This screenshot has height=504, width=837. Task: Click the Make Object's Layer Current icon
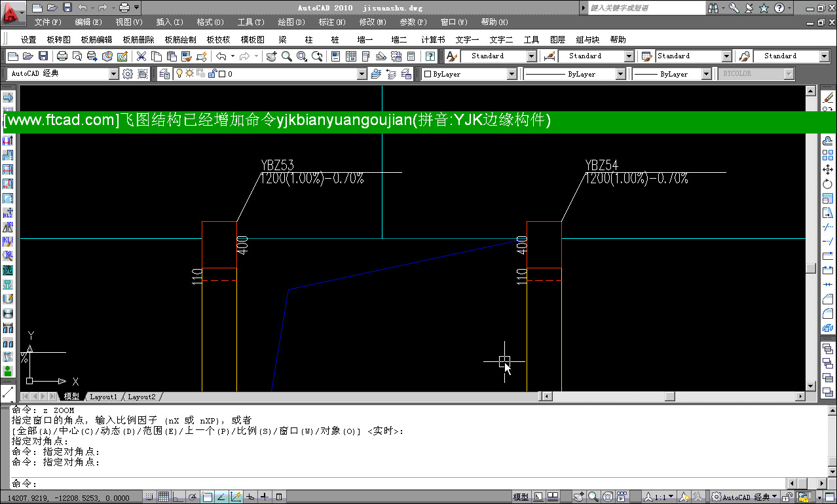click(376, 74)
